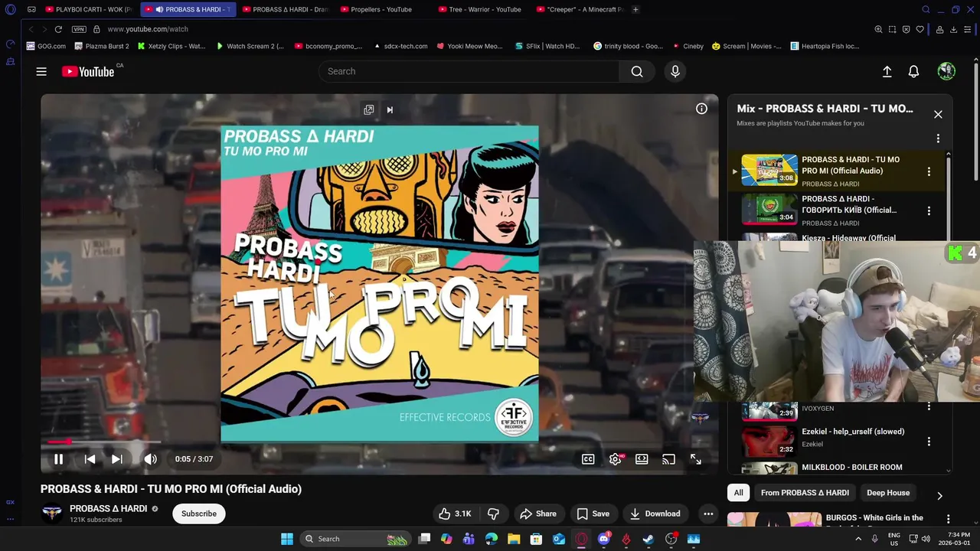This screenshot has width=980, height=551.
Task: Open Steam from the taskbar
Action: pyautogui.click(x=648, y=539)
